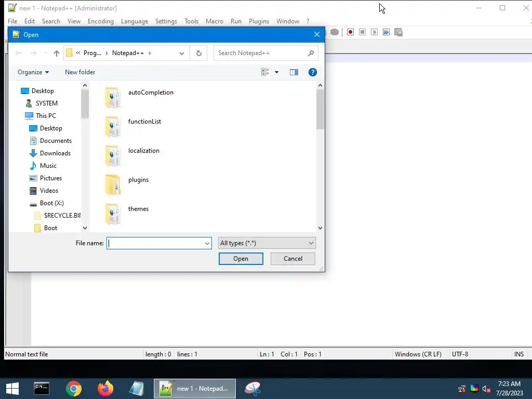Click the file list scrollbar down arrow
This screenshot has width=532, height=399.
(x=320, y=228)
